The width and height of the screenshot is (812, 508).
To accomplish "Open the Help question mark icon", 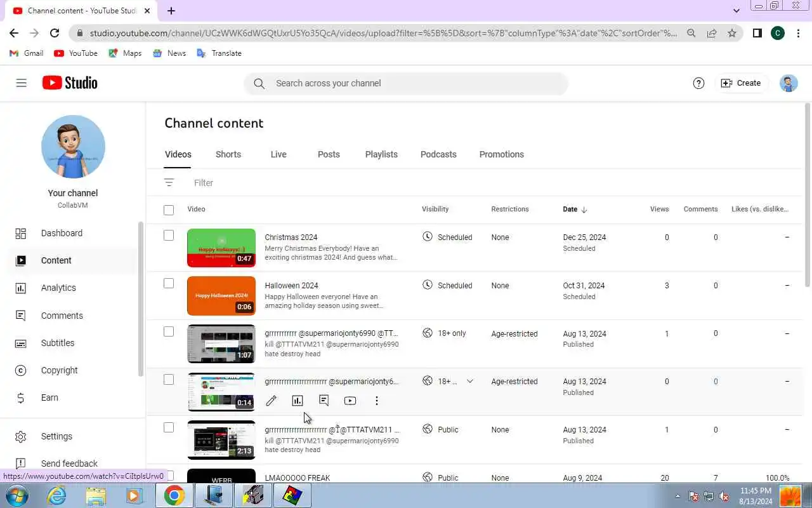I will [x=698, y=83].
